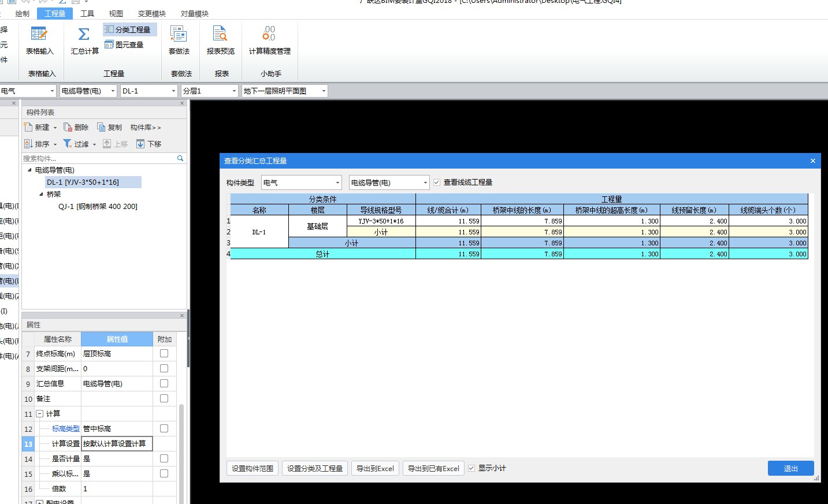Click 新建 new component icon
The width and height of the screenshot is (828, 504).
coord(28,127)
